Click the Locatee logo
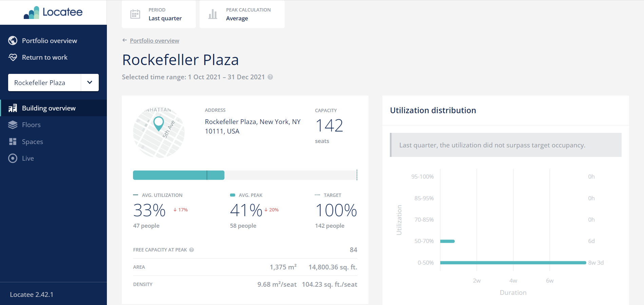 click(53, 12)
